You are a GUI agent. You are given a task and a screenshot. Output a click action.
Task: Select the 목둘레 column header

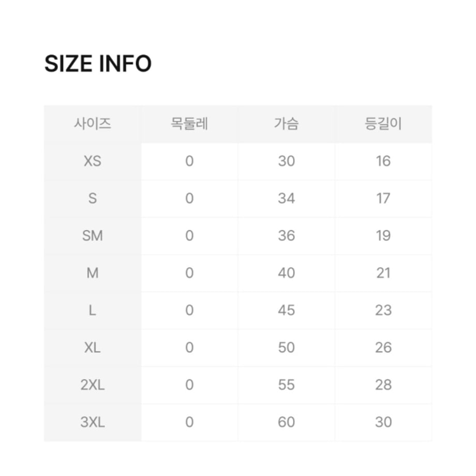point(189,124)
